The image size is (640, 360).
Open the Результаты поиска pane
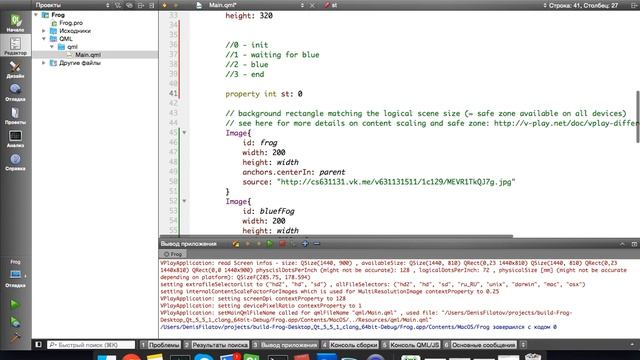point(216,345)
